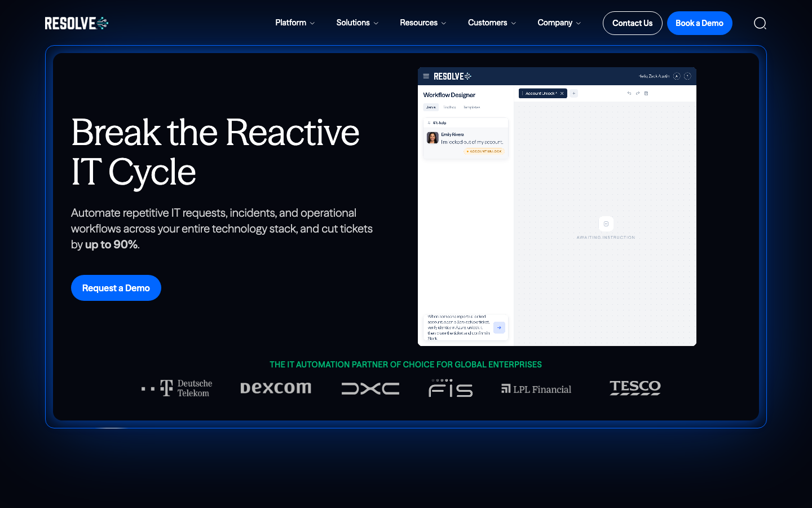The image size is (812, 508).
Task: Click the Dexcom logo
Action: [276, 388]
